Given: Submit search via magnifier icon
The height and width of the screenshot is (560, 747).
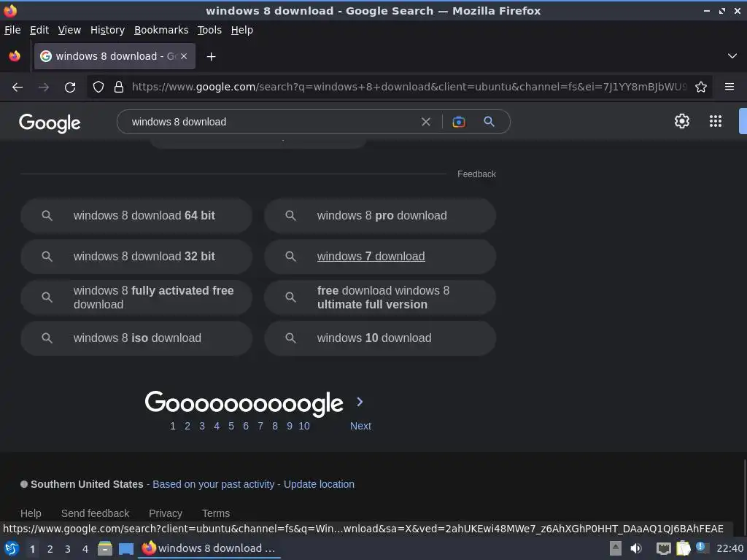Looking at the screenshot, I should tap(489, 122).
